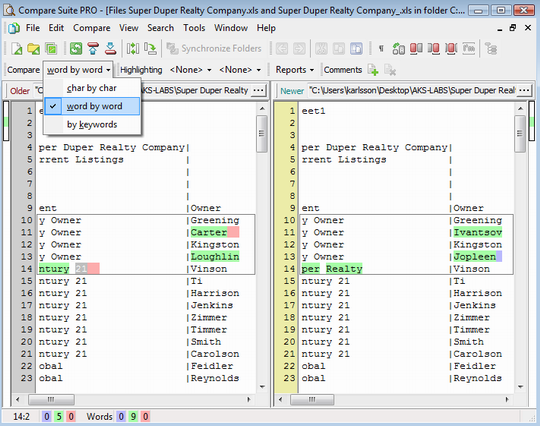Click highlighted 'Loughlin' in left pane
Image resolution: width=540 pixels, height=426 pixels.
tap(215, 257)
